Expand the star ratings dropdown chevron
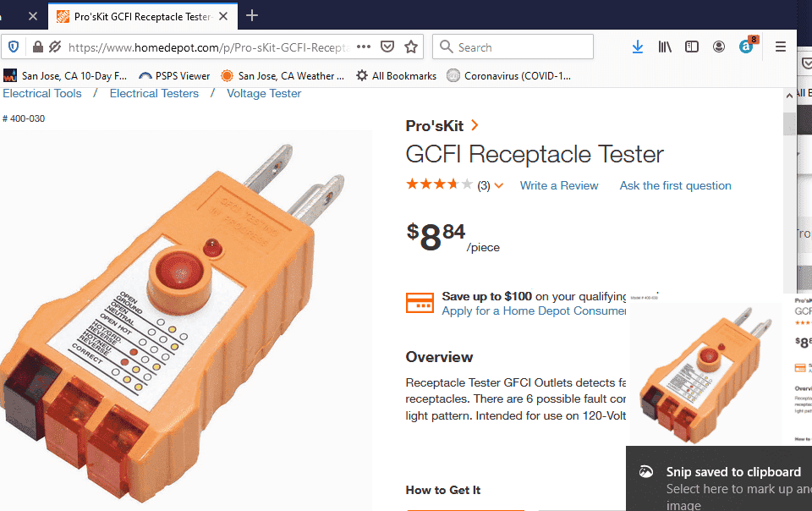 point(499,186)
